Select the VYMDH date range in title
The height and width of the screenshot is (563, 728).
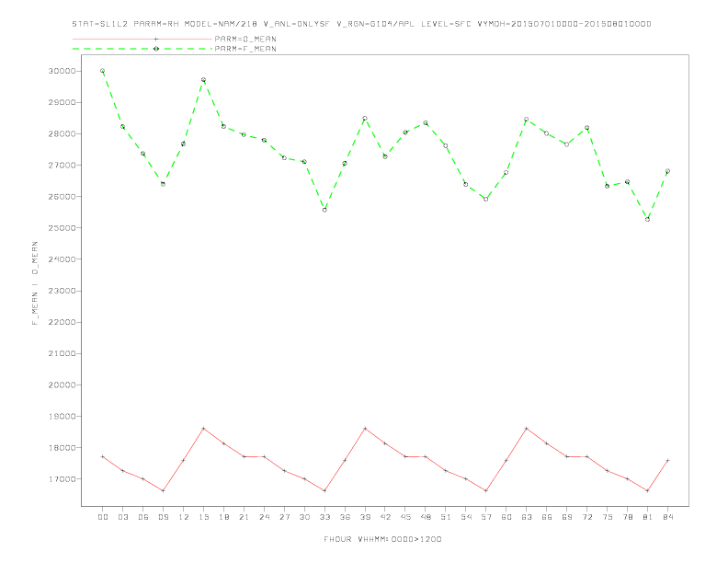(564, 24)
